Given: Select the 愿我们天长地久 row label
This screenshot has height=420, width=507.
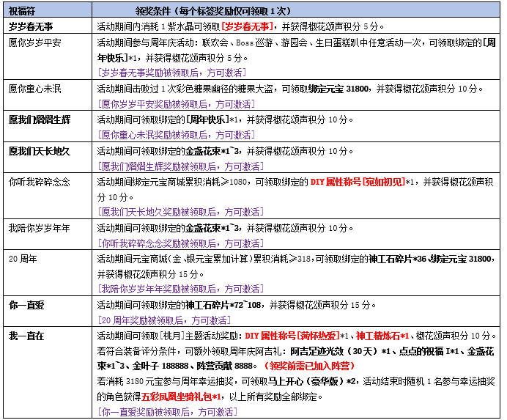Looking at the screenshot, I should point(39,151).
